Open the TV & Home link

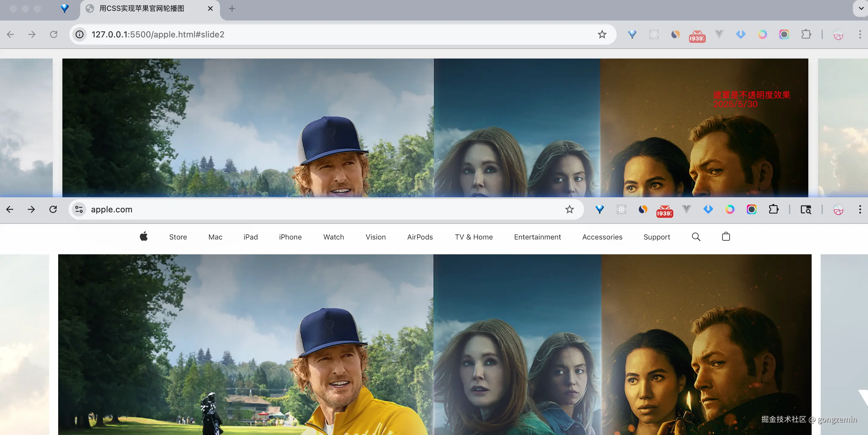pyautogui.click(x=473, y=237)
